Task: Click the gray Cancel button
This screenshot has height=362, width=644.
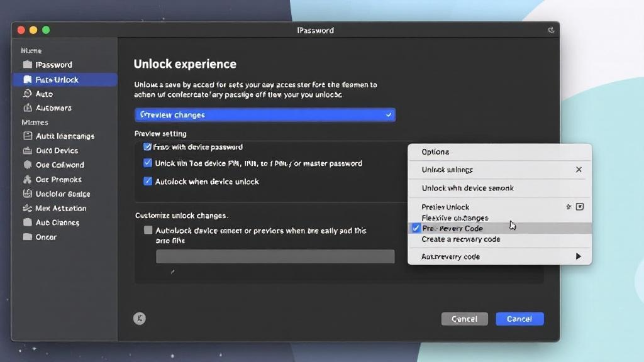Action: 465,319
